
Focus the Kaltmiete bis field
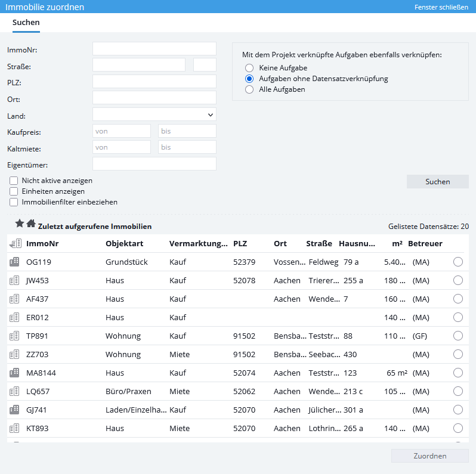click(x=187, y=147)
